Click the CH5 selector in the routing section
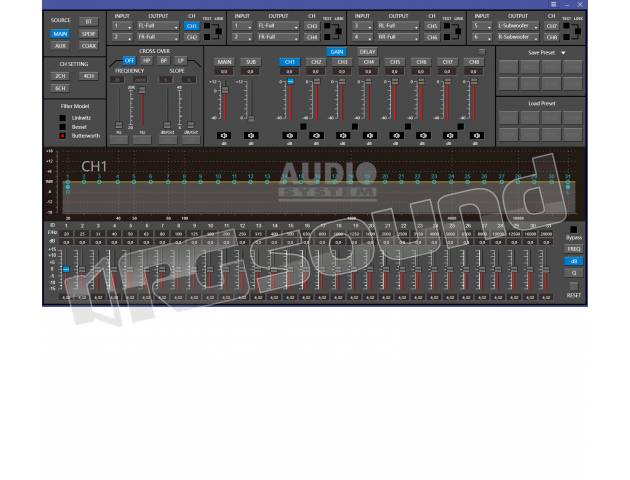This screenshot has height=480, width=630. [432, 26]
